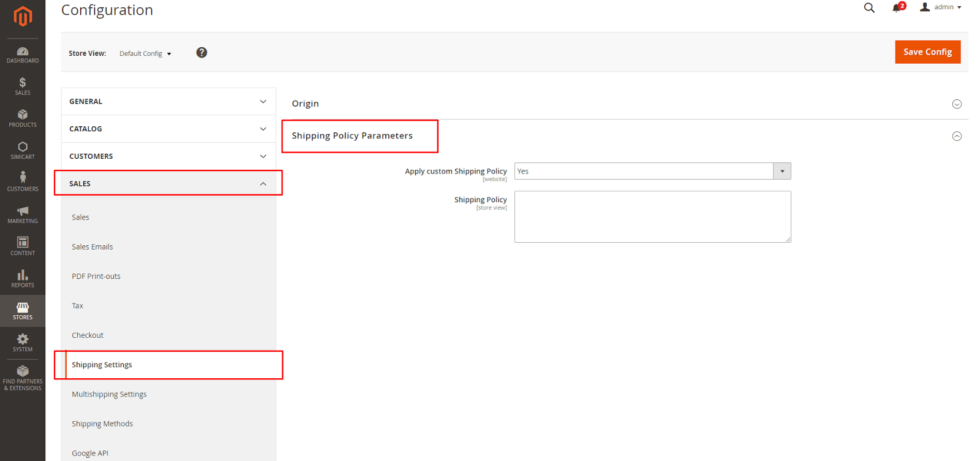Open the admin account menu
Screen dimensions: 980x461
pos(940,7)
